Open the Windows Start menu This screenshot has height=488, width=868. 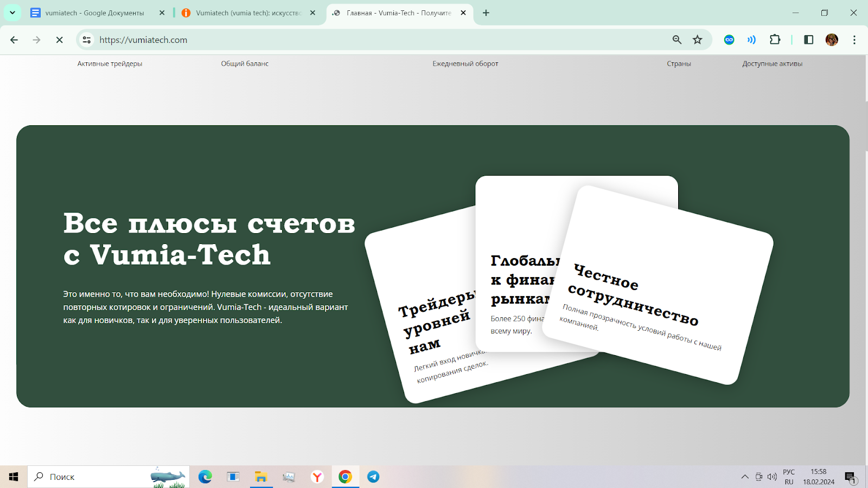click(x=14, y=477)
